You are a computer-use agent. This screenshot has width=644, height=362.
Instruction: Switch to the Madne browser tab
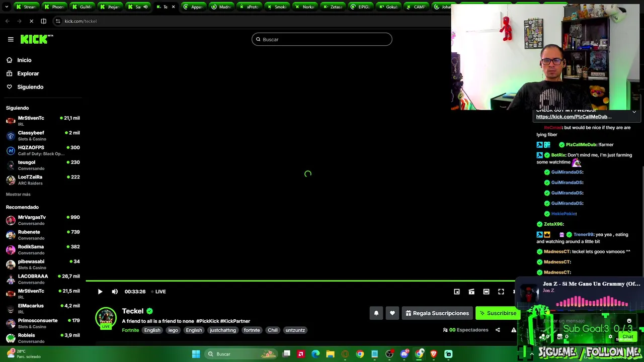221,7
